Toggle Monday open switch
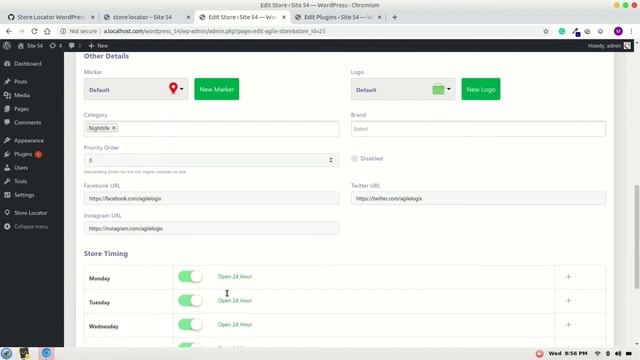Image resolution: width=640 pixels, height=360 pixels. [x=190, y=277]
